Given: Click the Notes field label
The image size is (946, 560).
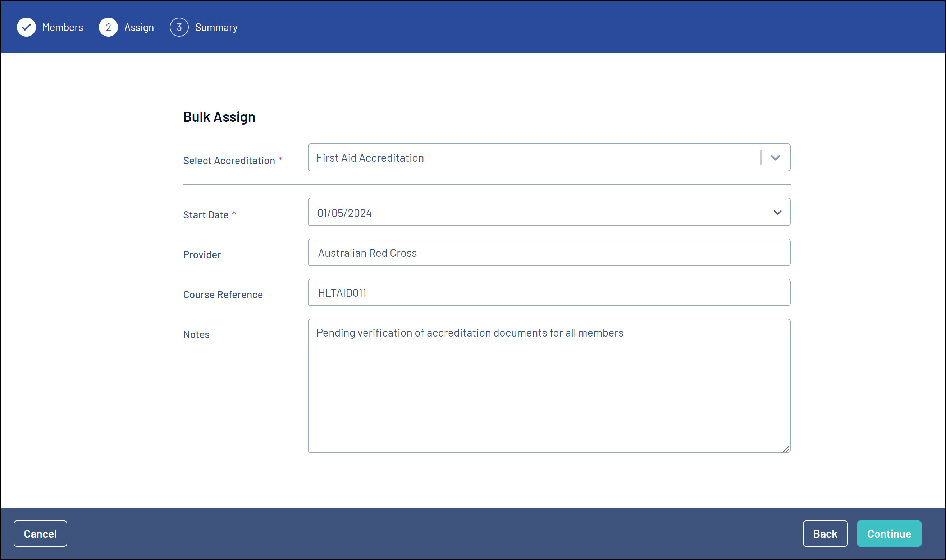Looking at the screenshot, I should coord(196,334).
